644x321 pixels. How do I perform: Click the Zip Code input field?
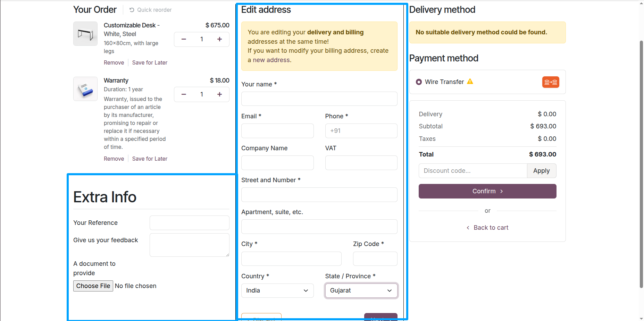point(375,259)
